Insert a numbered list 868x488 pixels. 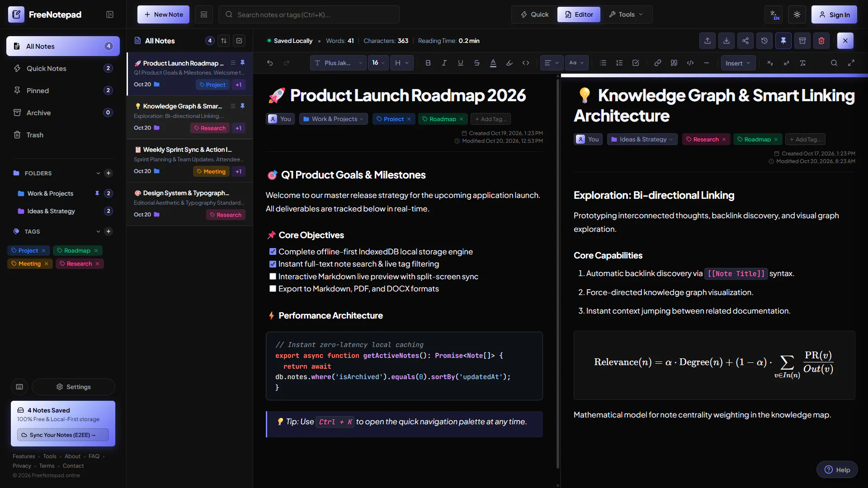(x=619, y=63)
